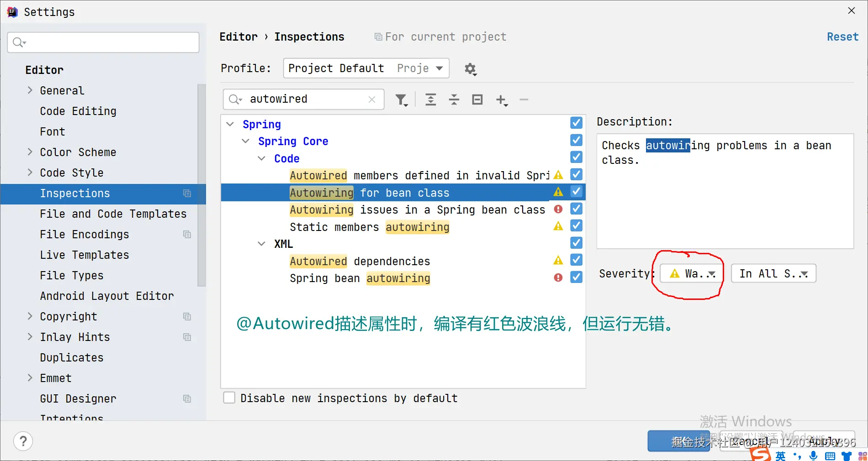Open Font settings page
The image size is (868, 461).
tap(53, 131)
